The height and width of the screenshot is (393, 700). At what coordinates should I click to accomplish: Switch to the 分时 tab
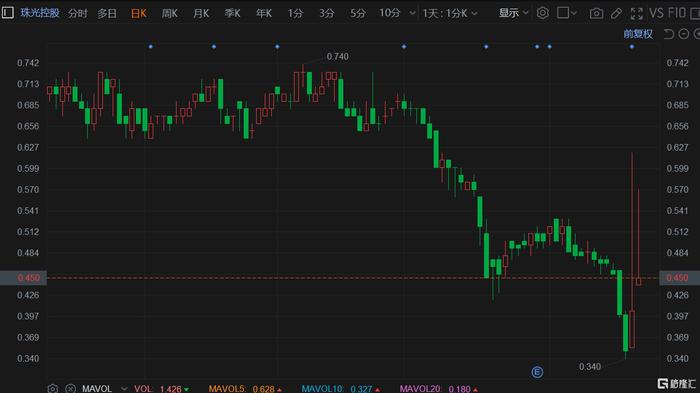coord(78,13)
